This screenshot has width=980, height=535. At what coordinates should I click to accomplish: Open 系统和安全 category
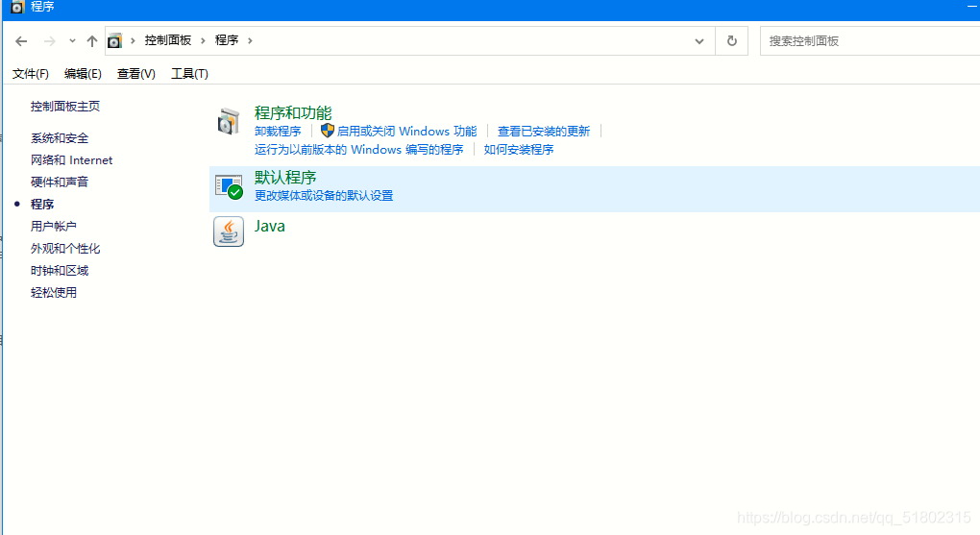point(60,138)
